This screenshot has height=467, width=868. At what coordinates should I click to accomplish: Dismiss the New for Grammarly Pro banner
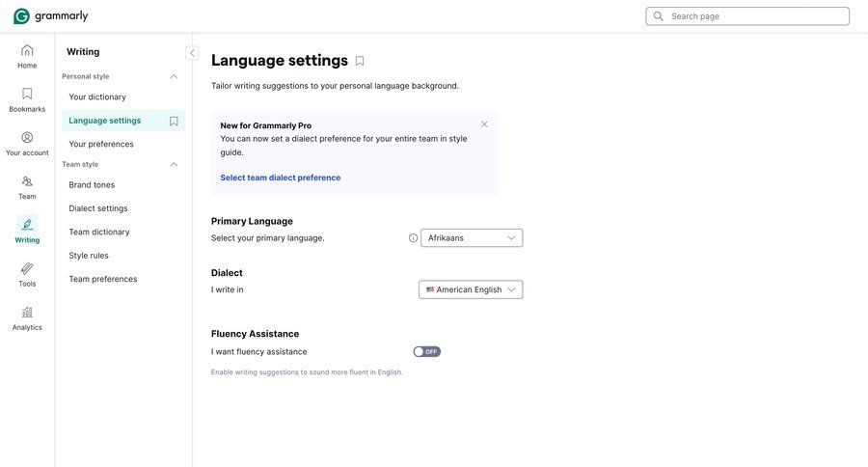484,124
